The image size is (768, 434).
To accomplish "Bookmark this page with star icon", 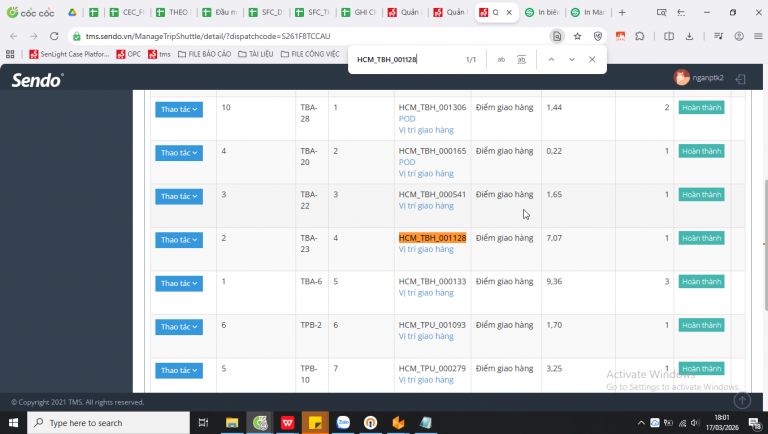I will point(577,36).
